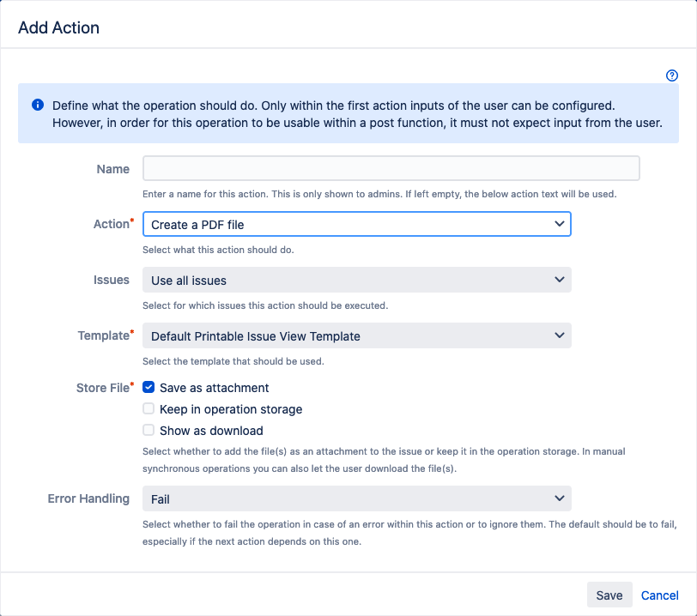The height and width of the screenshot is (616, 697).
Task: Click the chevron arrow on Template dropdown
Action: click(x=559, y=335)
